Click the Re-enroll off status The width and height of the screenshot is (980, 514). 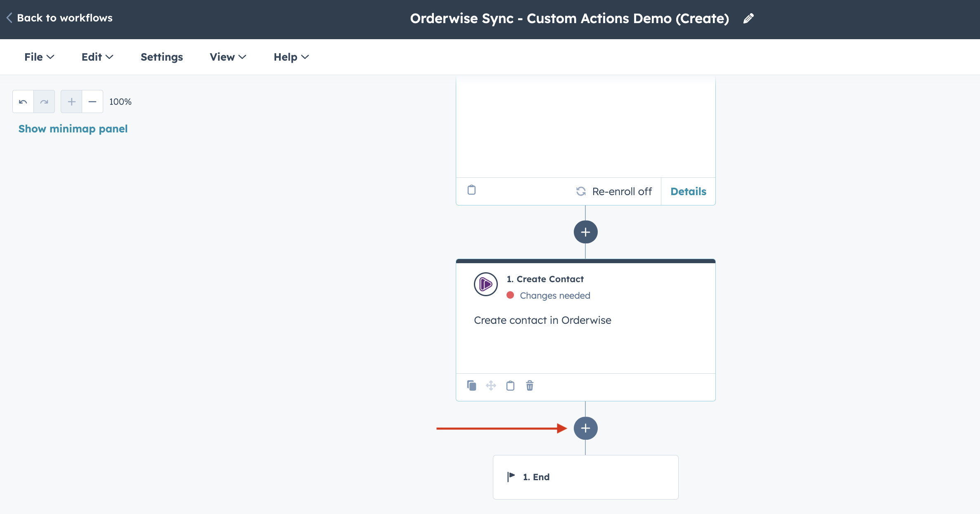(x=614, y=191)
